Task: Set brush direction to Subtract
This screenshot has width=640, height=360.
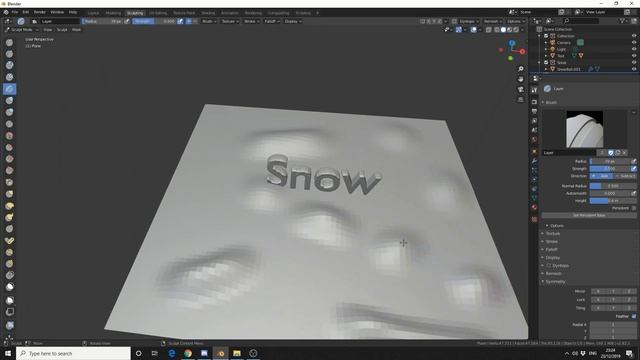Action: [625, 176]
